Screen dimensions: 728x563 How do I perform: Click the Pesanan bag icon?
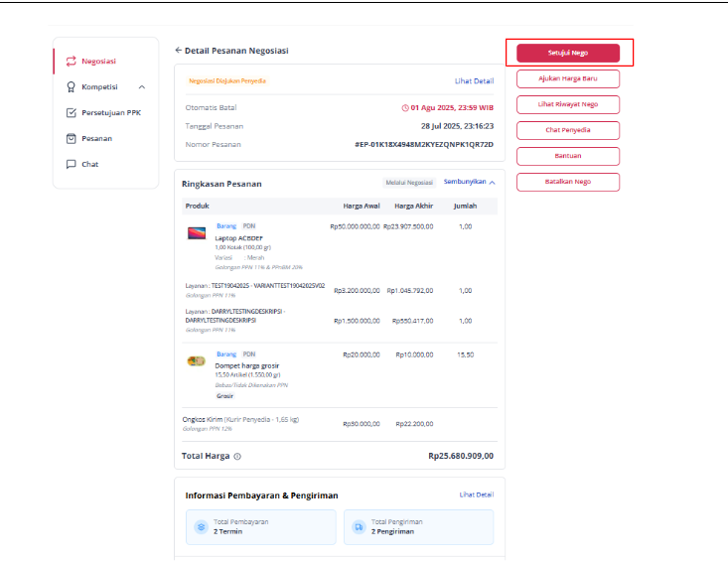click(72, 138)
